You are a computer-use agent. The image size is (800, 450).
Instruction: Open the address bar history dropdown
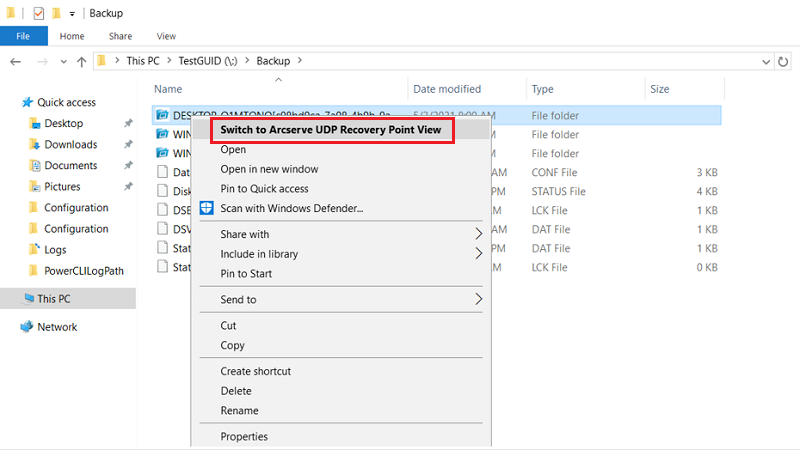coord(766,62)
